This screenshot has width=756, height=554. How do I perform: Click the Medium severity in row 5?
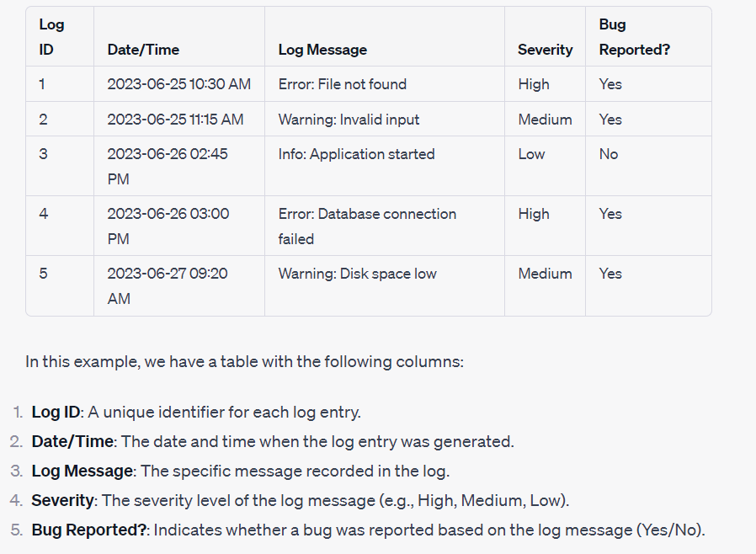coord(545,274)
